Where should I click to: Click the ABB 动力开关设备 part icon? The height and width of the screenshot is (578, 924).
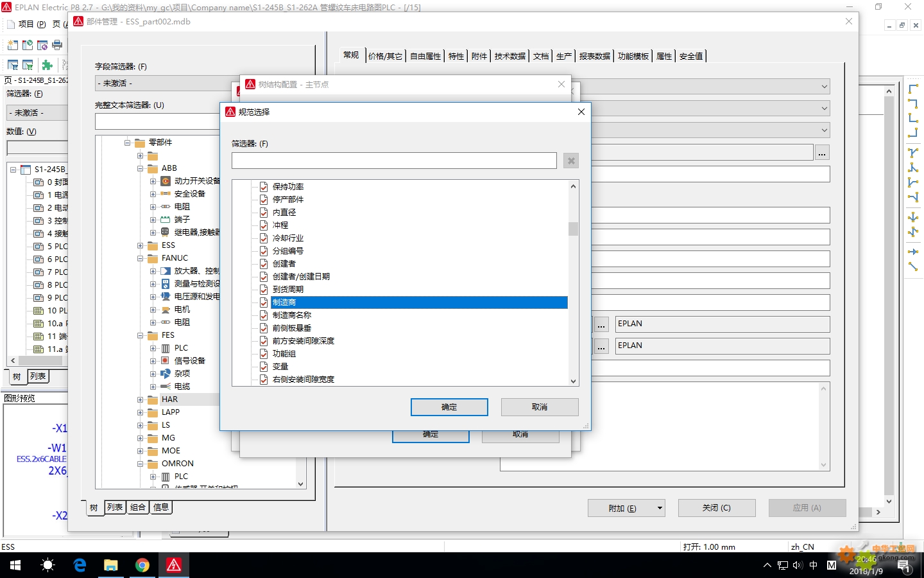166,181
